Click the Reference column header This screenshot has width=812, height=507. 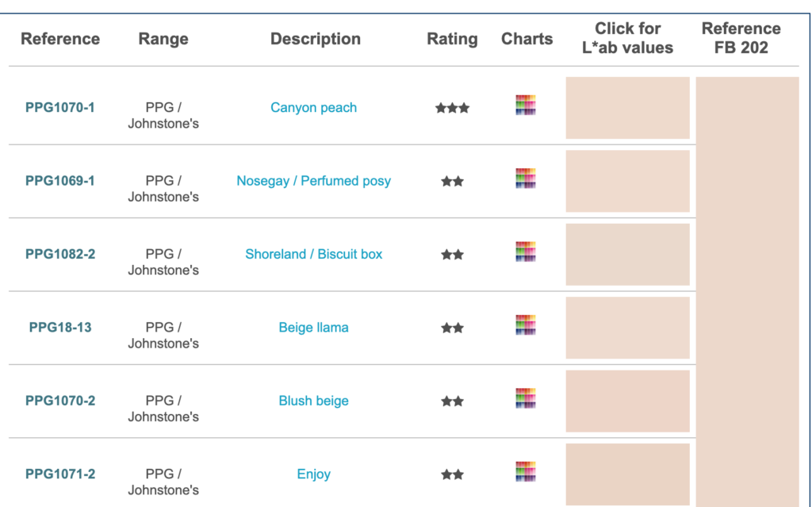(x=60, y=39)
